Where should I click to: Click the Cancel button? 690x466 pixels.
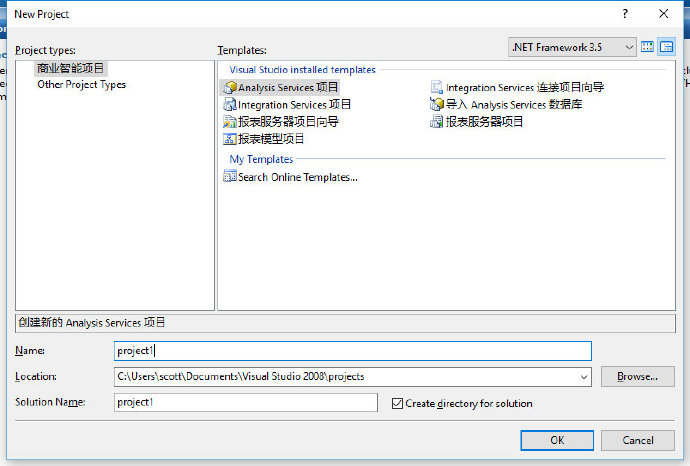click(638, 440)
